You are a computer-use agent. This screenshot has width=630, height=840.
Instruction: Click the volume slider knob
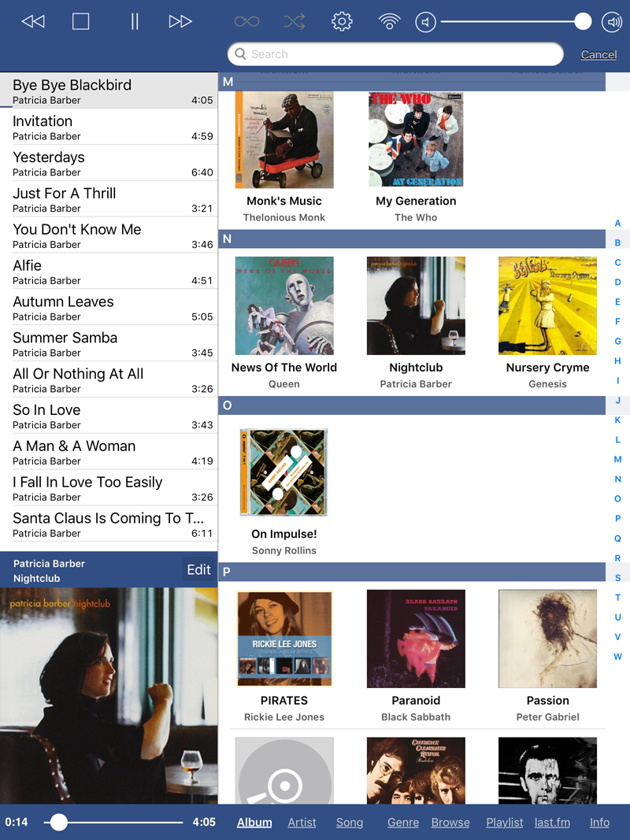point(582,21)
